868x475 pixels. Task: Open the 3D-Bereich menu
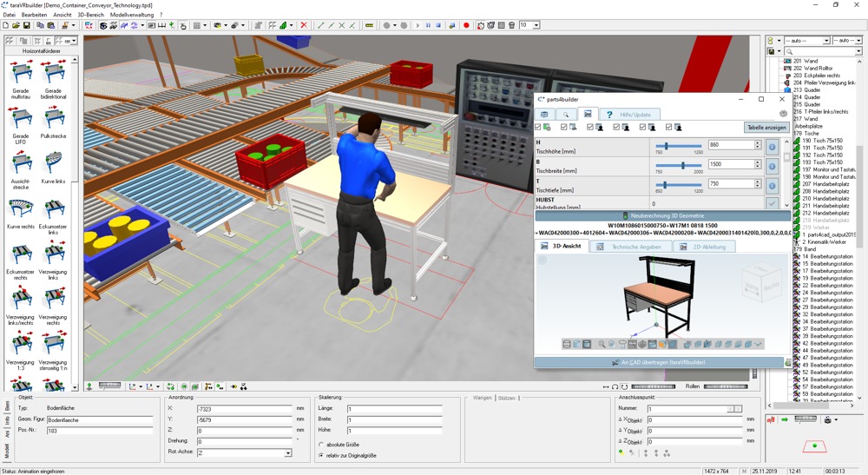(x=91, y=15)
